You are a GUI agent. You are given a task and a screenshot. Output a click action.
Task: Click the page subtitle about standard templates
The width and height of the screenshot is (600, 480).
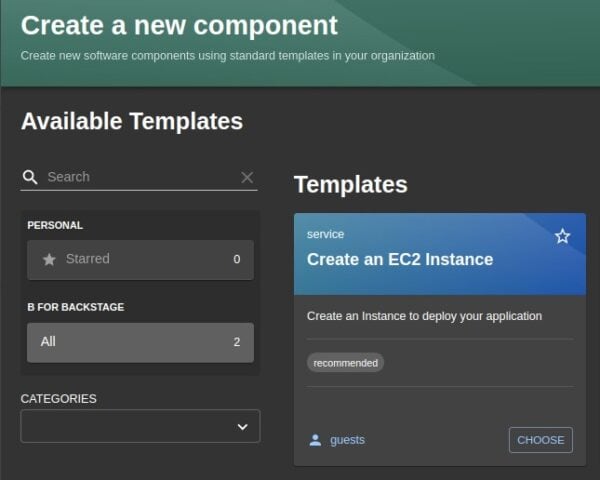(228, 56)
